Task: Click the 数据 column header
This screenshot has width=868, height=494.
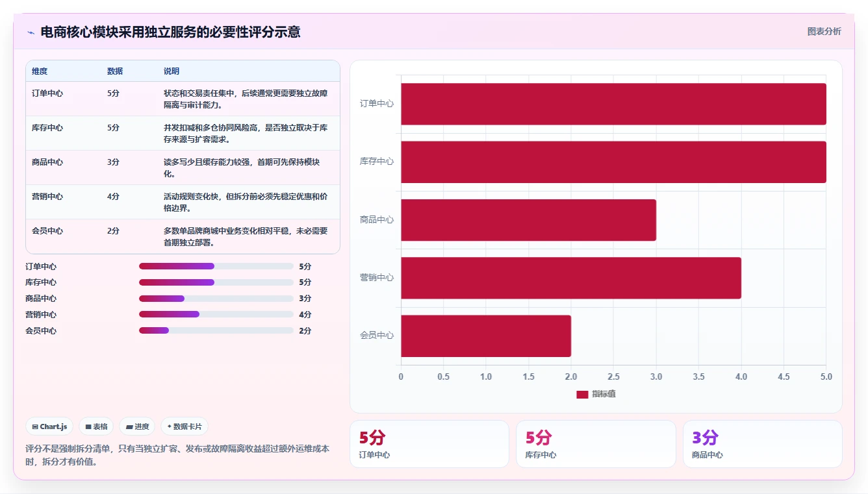Action: [115, 71]
